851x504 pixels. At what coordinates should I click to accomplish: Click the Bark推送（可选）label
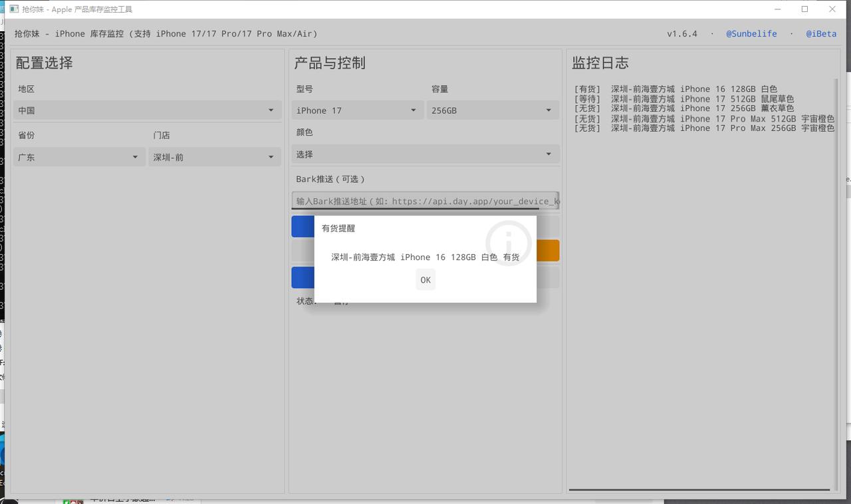[330, 180]
